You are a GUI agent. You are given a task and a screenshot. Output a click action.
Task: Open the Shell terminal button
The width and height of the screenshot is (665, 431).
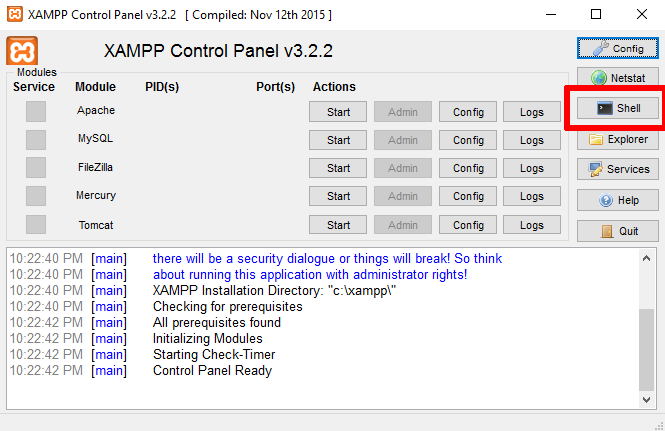coord(618,108)
